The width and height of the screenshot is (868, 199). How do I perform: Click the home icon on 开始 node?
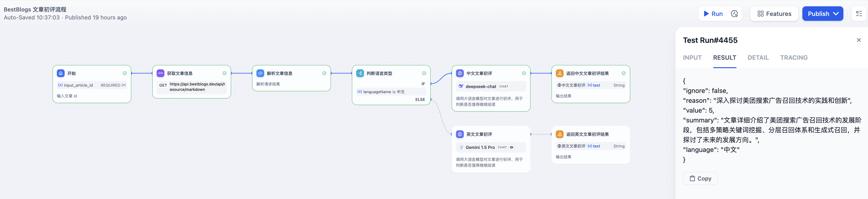(x=61, y=73)
